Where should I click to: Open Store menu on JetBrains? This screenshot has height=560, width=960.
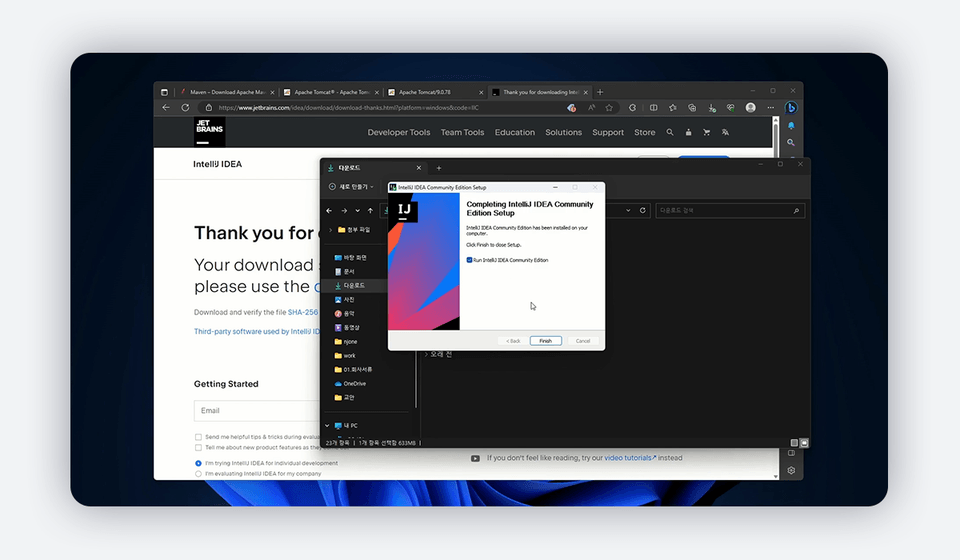click(x=645, y=132)
